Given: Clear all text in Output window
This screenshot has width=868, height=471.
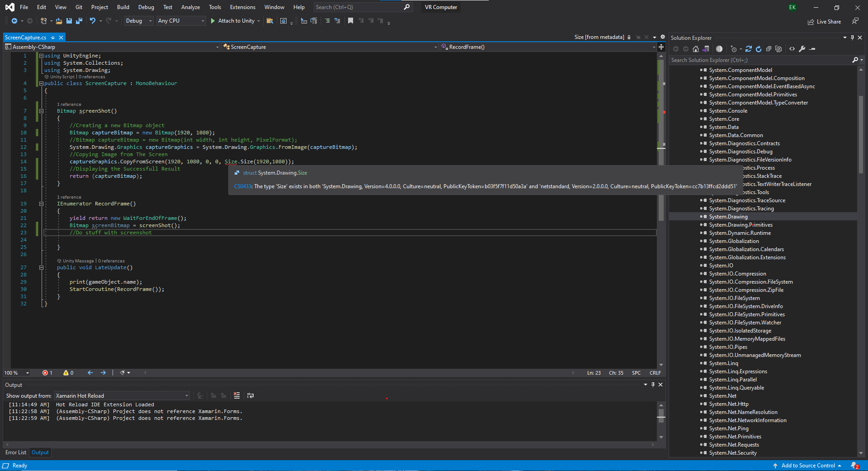Looking at the screenshot, I should 236,395.
